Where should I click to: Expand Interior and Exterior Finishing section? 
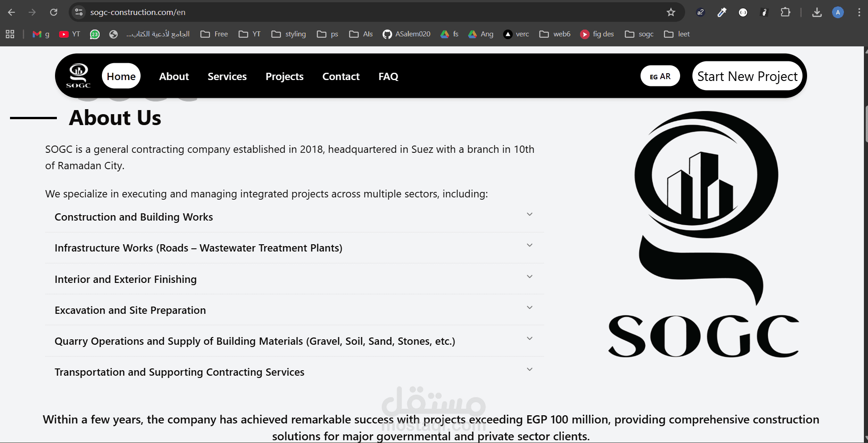(294, 279)
